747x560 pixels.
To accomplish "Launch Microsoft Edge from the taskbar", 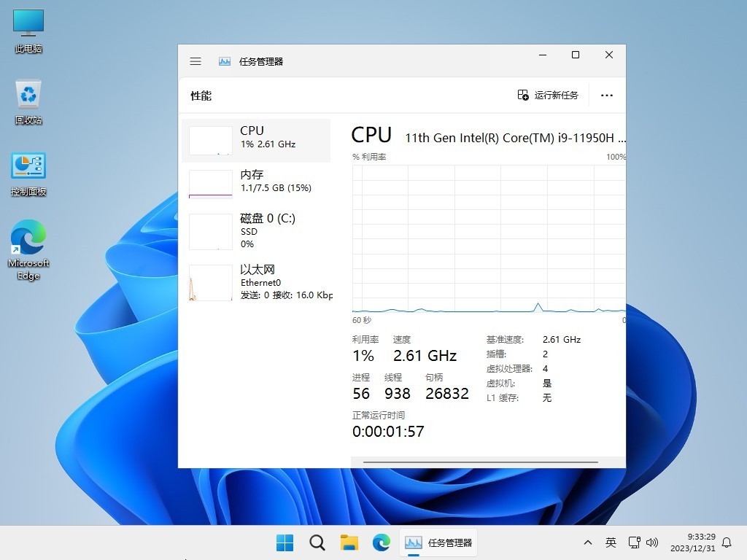I will pyautogui.click(x=381, y=542).
